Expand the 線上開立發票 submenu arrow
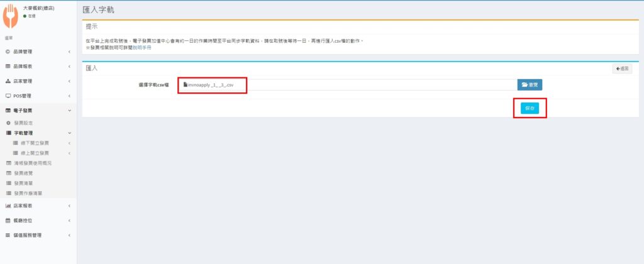This screenshot has width=644, height=264. (69, 153)
